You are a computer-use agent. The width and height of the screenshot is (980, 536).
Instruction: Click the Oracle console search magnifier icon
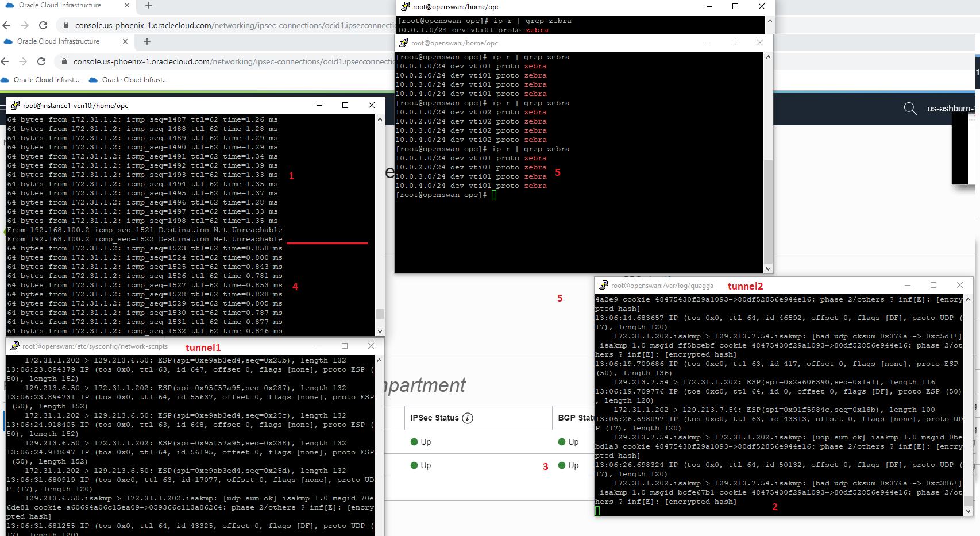(x=910, y=109)
